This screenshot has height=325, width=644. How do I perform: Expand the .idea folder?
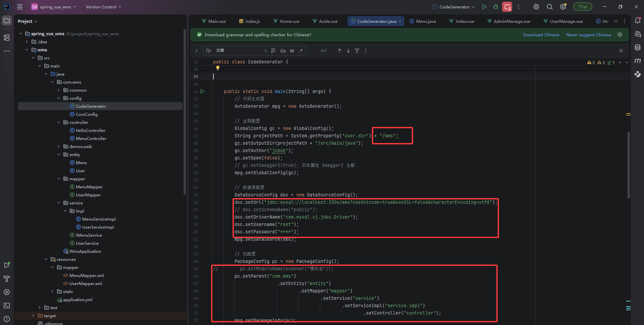27,42
